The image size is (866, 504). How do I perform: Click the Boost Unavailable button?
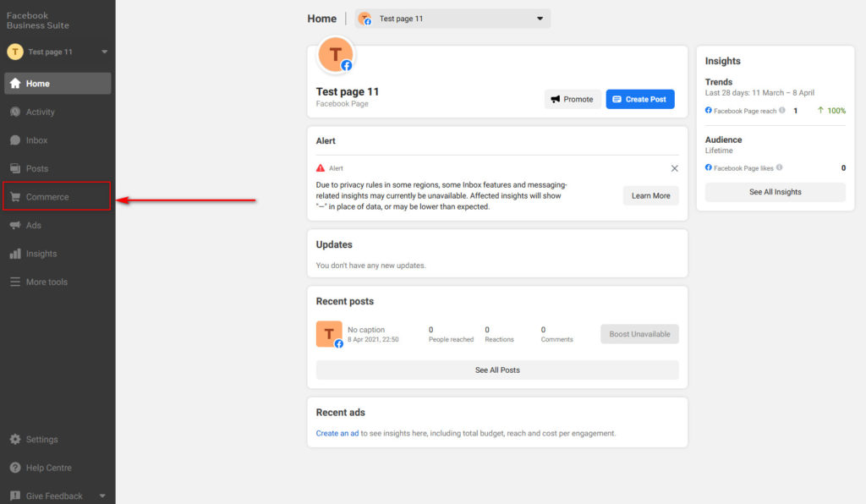pos(639,334)
